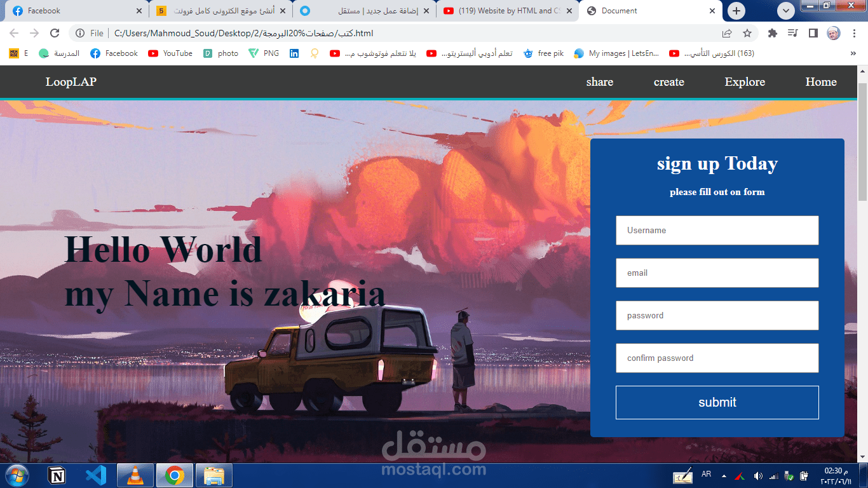This screenshot has height=488, width=868.
Task: Open the YouTube bookmark
Action: (170, 53)
